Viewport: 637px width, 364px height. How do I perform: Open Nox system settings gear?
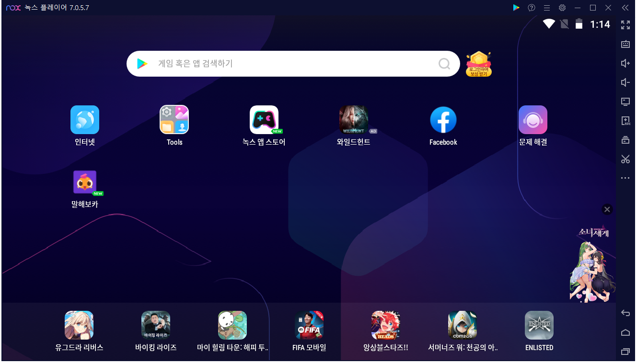[562, 8]
